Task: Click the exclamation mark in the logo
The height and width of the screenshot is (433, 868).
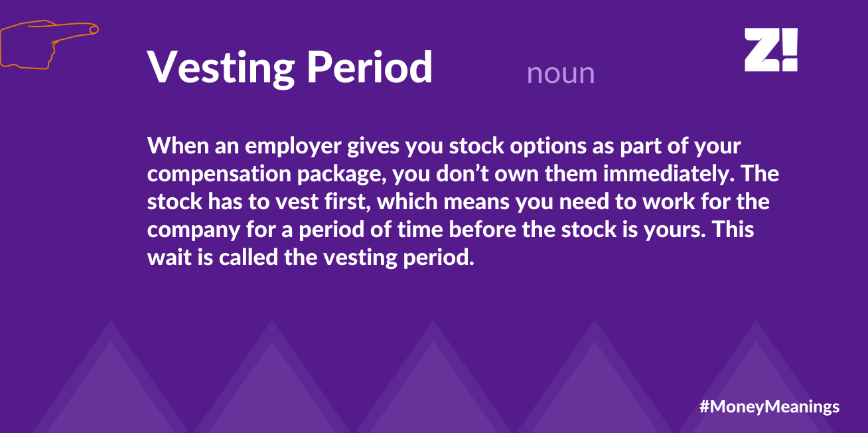Action: coord(790,50)
